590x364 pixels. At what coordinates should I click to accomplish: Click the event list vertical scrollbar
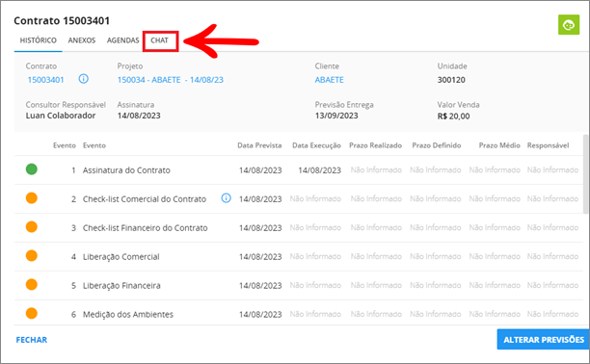(586, 174)
